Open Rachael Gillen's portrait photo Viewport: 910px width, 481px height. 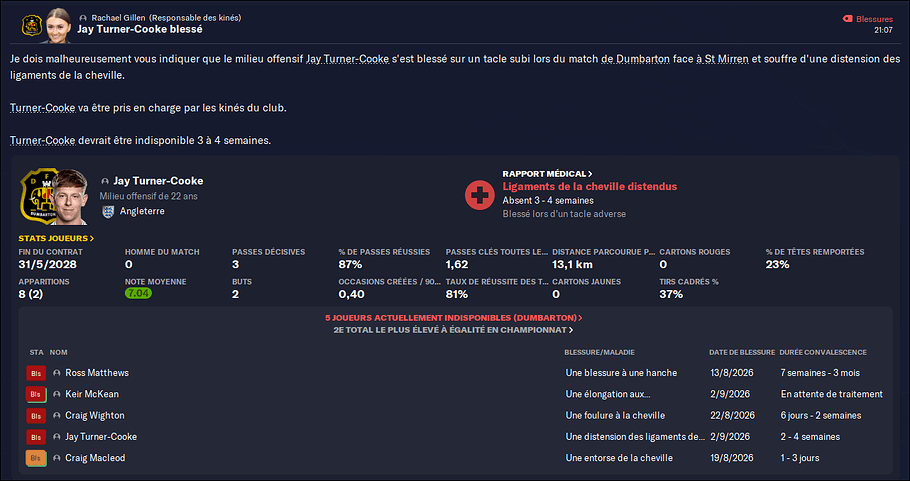coord(57,26)
